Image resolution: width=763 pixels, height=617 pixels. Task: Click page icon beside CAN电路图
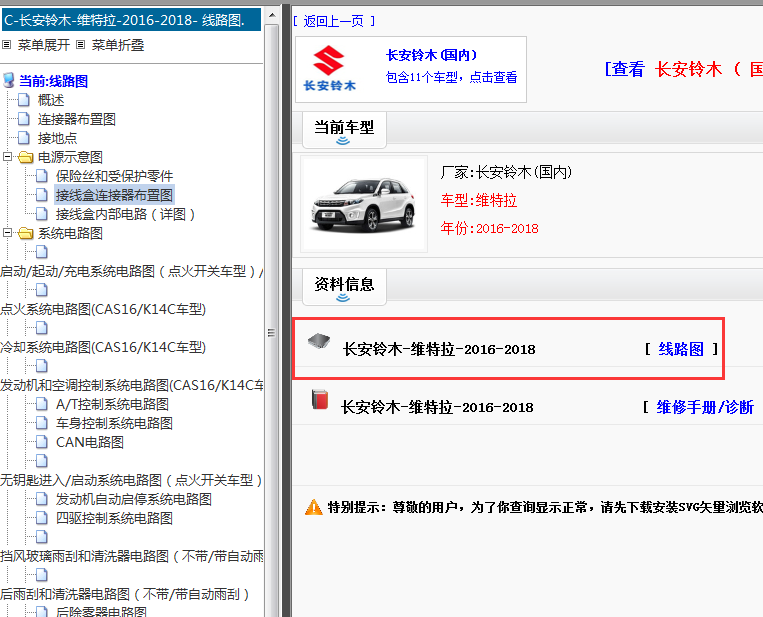(42, 442)
